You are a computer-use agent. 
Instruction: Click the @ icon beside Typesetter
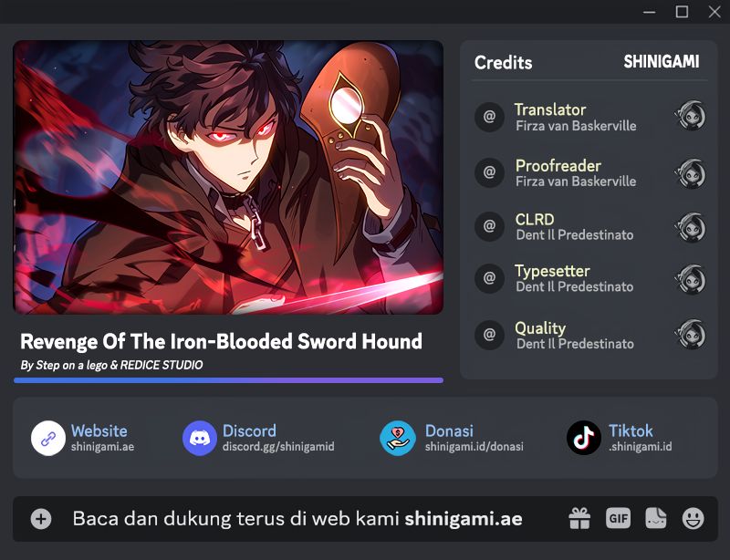point(489,278)
